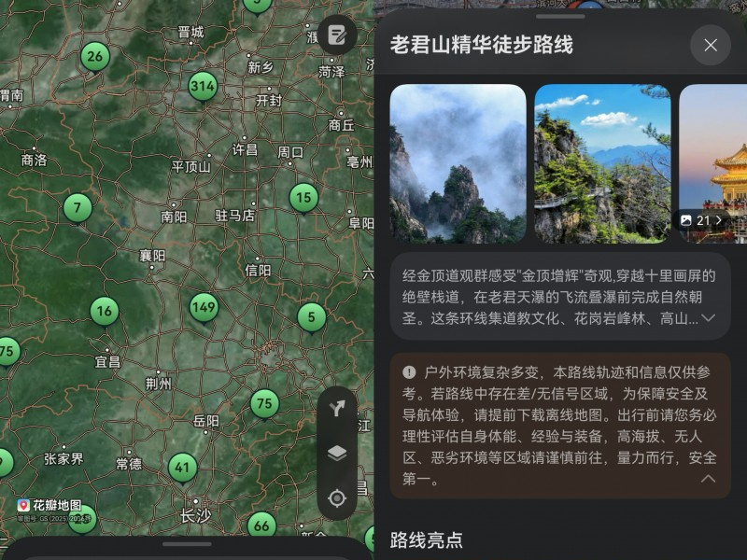747x560 pixels.
Task: Collapse the outdoor safety warning notice
Action: [708, 479]
